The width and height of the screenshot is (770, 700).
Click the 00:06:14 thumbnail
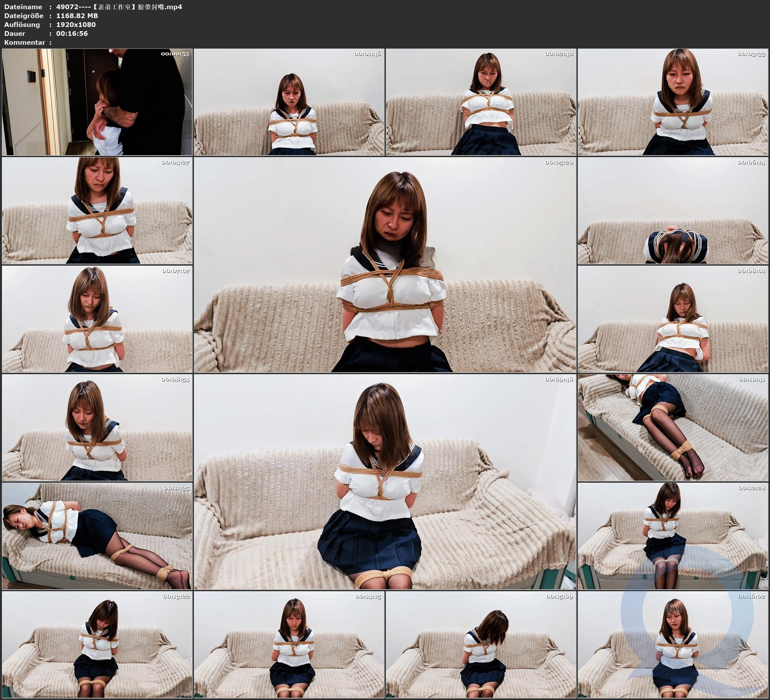pyautogui.click(x=673, y=210)
